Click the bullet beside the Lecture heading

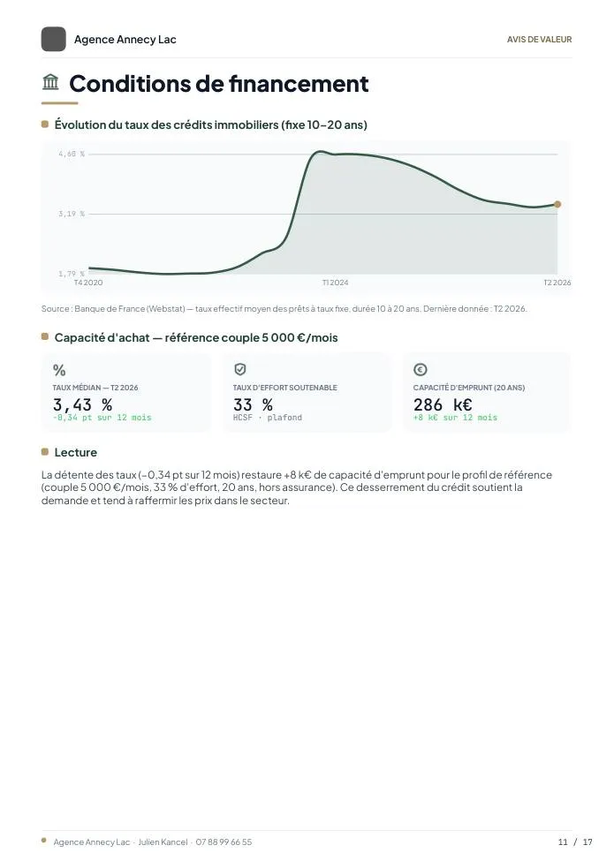[45, 452]
